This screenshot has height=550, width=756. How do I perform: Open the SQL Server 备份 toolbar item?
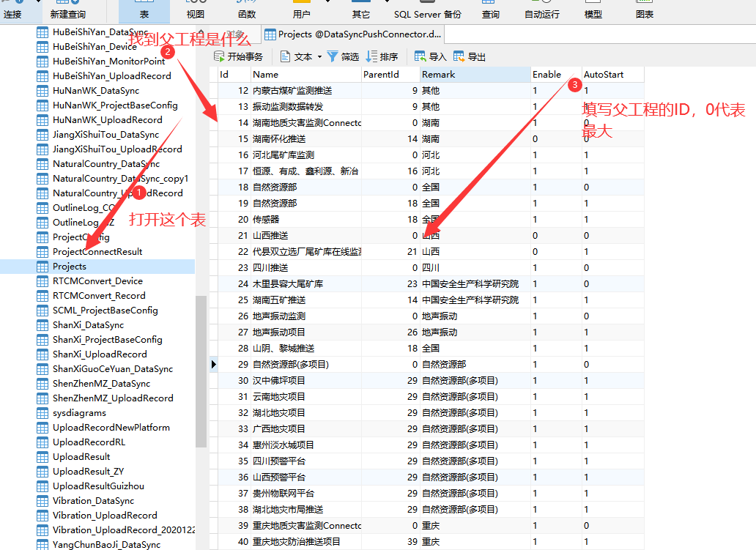427,13
